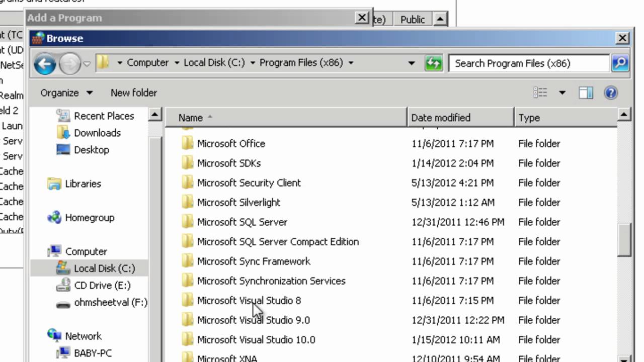The height and width of the screenshot is (362, 644).
Task: Click the Search Program Files (x86) field
Action: [x=528, y=63]
